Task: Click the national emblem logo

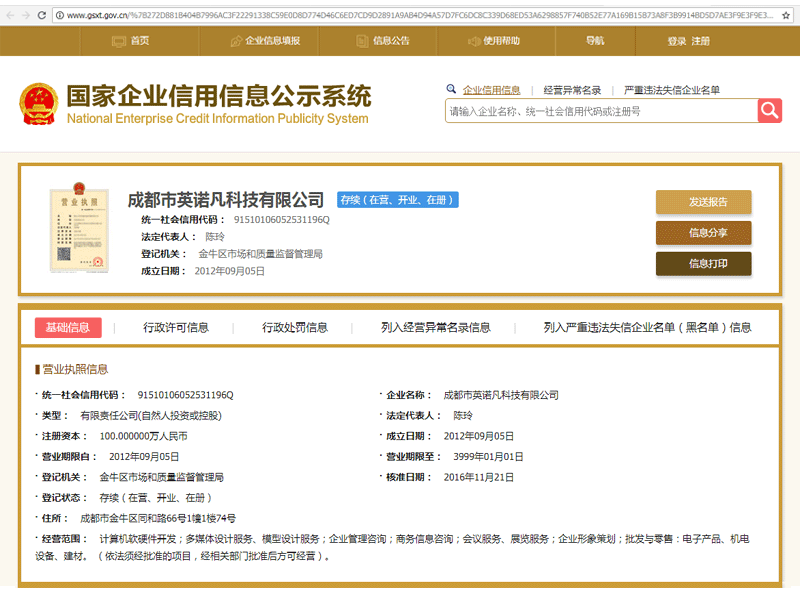Action: click(x=39, y=103)
